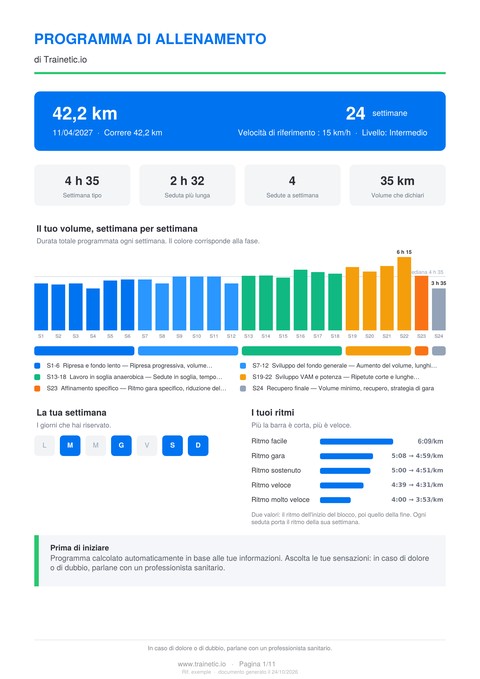The image size is (480, 679).
Task: Select the Ritmo molto veloce pace bar
Action: (335, 500)
